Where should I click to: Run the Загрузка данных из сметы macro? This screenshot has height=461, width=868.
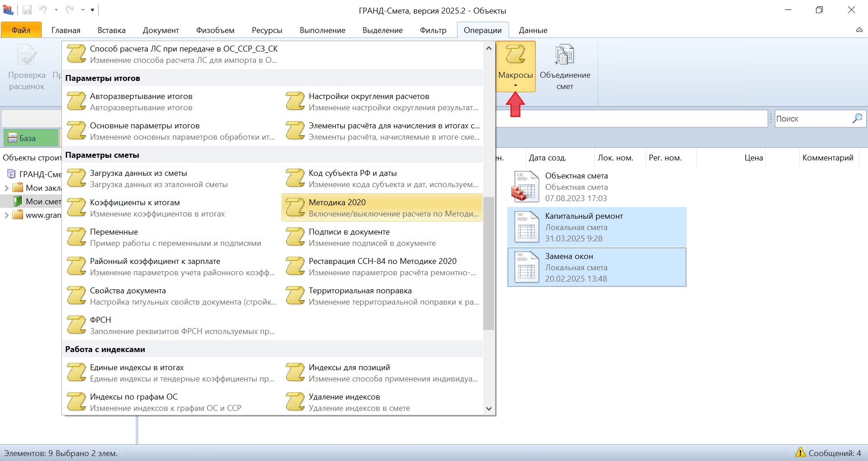tap(172, 179)
